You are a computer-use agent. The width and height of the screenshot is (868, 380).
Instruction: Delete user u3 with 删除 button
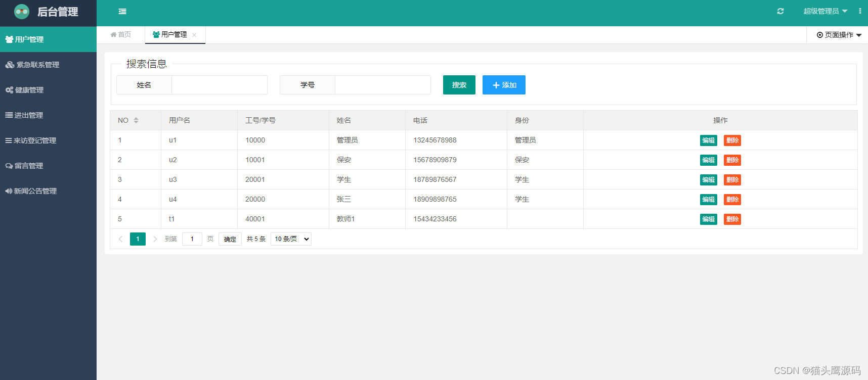(732, 180)
